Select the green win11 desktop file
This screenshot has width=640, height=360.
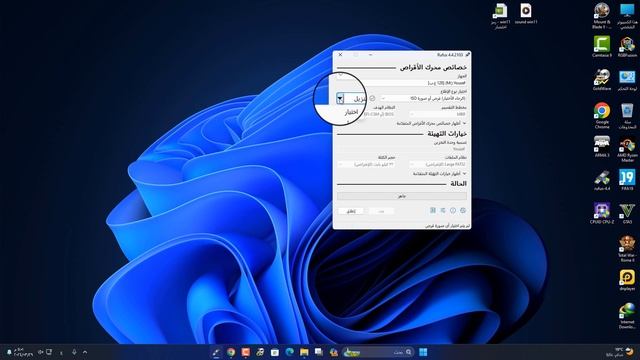tap(500, 16)
